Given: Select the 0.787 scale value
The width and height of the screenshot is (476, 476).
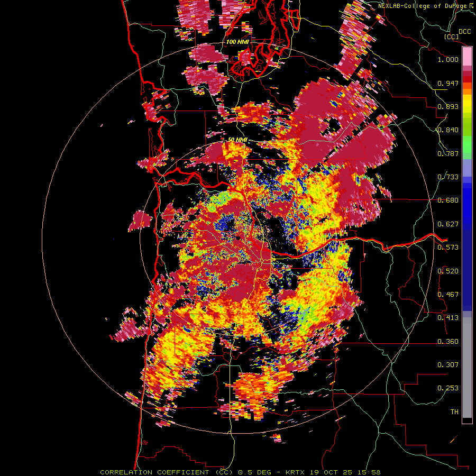Looking at the screenshot, I should point(448,153).
